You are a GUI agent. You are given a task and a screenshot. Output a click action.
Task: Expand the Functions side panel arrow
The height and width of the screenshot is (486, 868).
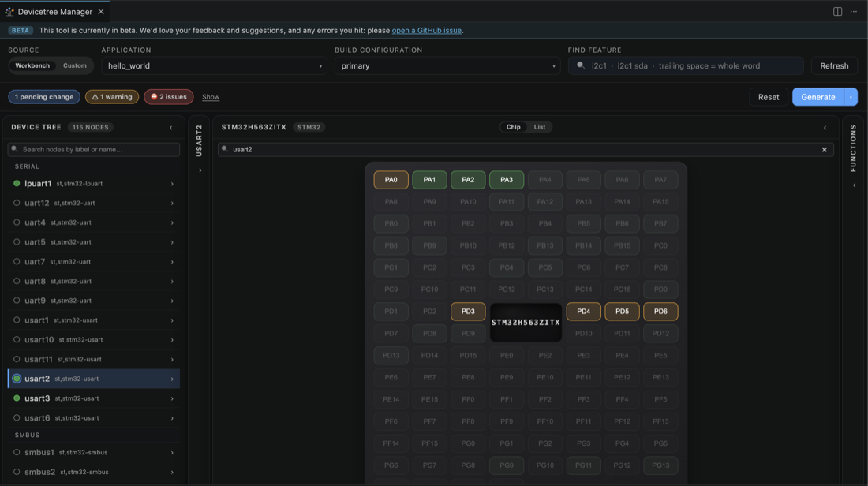click(x=854, y=185)
